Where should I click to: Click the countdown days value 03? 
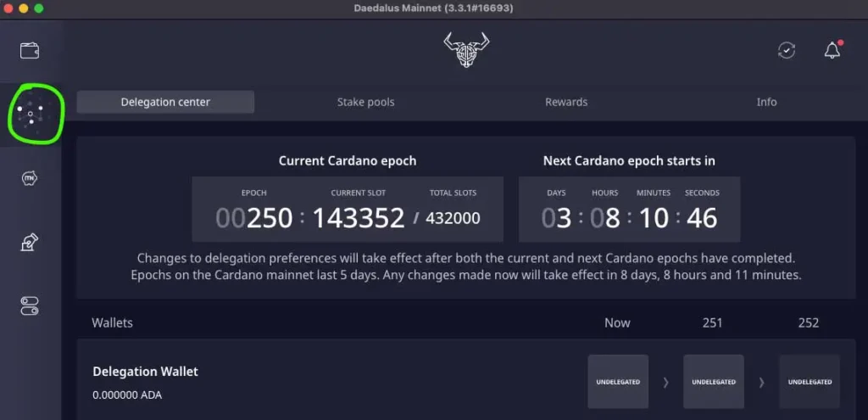556,218
